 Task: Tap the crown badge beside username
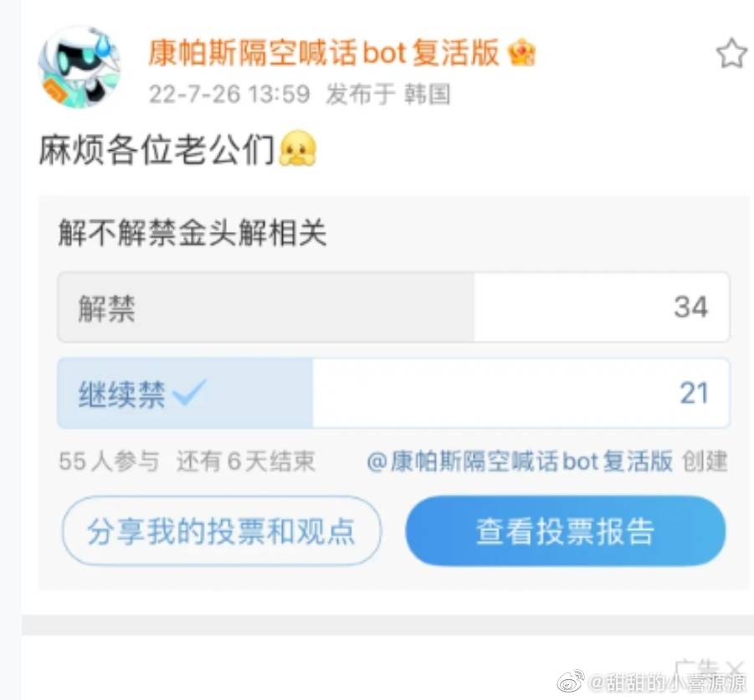click(521, 53)
